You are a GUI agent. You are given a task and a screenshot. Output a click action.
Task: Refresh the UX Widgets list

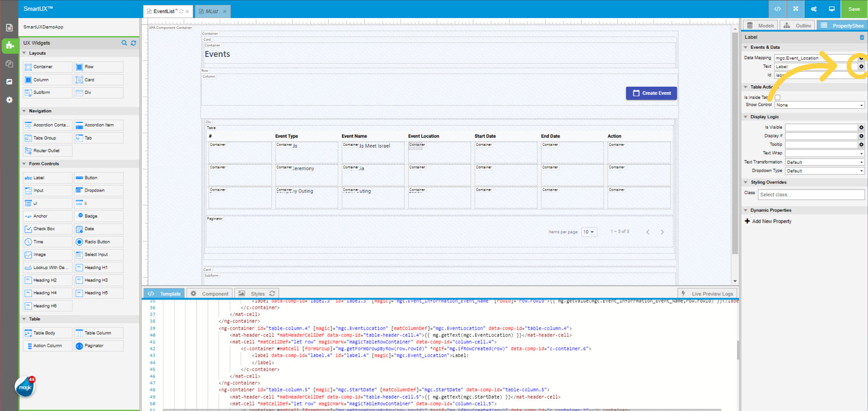coord(134,43)
